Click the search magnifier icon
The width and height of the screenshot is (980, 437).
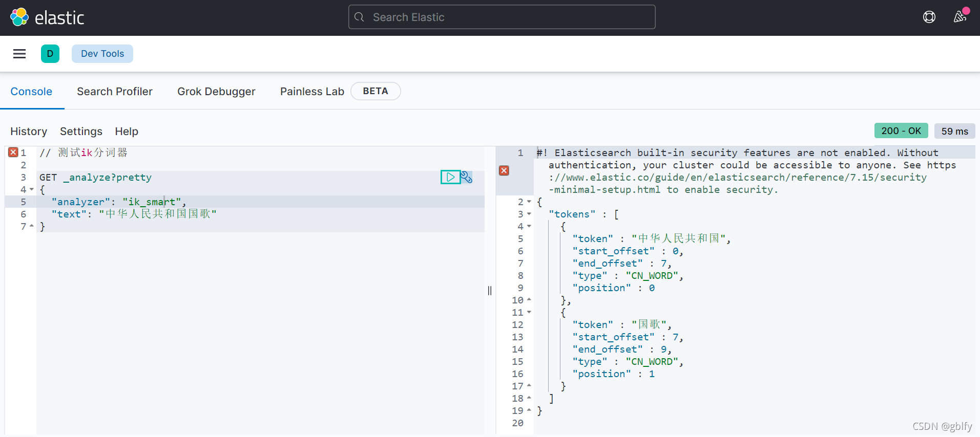(360, 17)
